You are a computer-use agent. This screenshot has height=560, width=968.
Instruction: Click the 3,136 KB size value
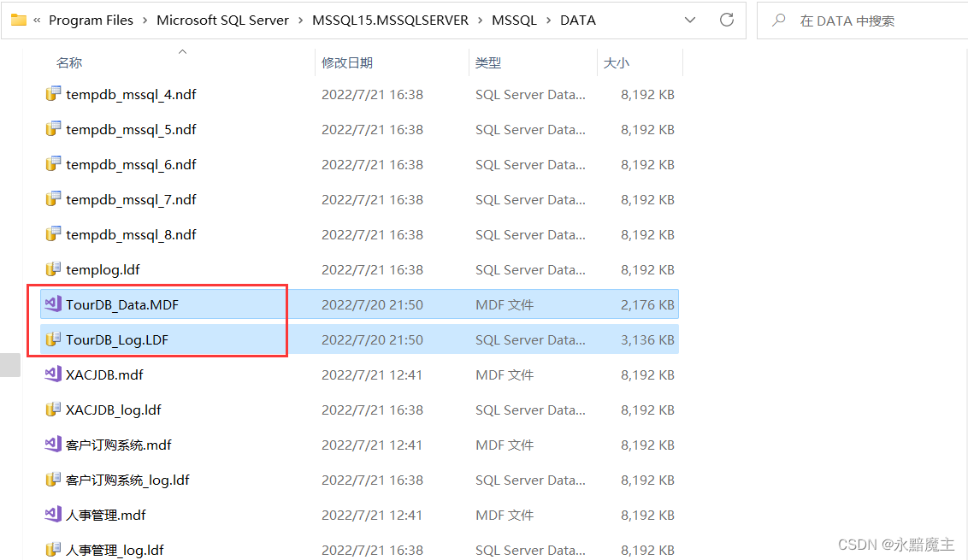coord(647,339)
